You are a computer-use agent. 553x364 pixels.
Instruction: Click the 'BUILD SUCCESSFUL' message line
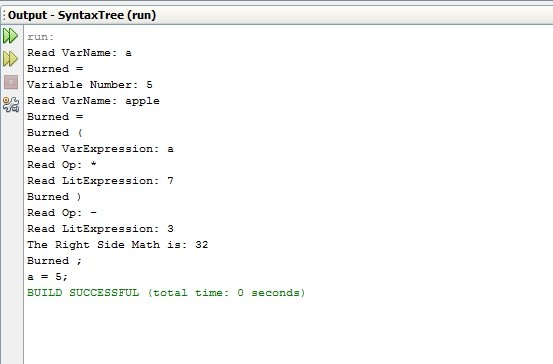click(x=166, y=293)
